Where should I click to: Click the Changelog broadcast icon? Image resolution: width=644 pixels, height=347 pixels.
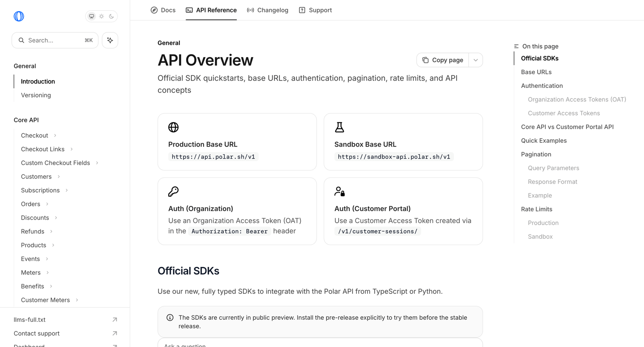tap(250, 10)
